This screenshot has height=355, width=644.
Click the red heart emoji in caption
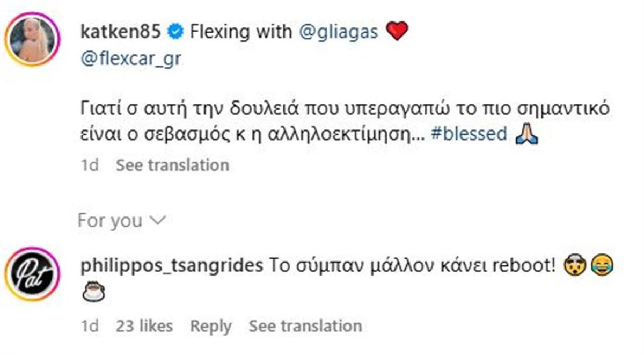[397, 31]
